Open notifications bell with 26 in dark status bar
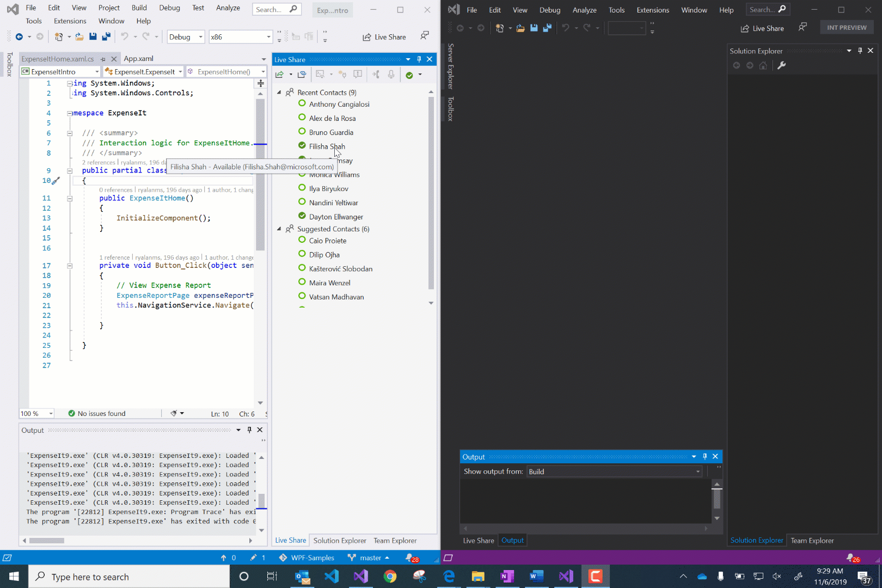 point(853,558)
